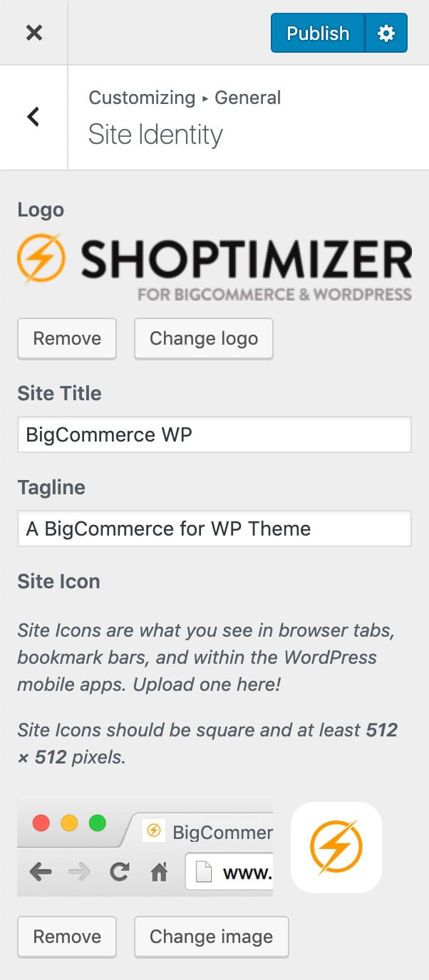Remove the site icon image
This screenshot has height=980, width=429.
(67, 937)
